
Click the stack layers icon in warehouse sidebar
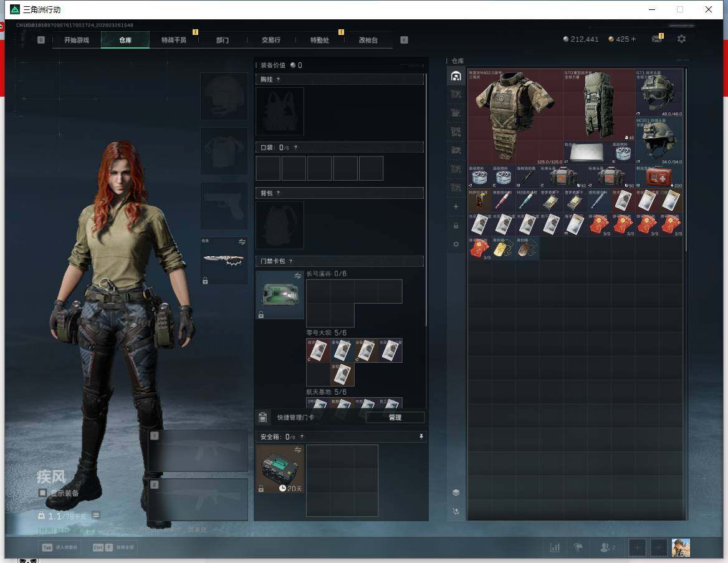pyautogui.click(x=456, y=493)
